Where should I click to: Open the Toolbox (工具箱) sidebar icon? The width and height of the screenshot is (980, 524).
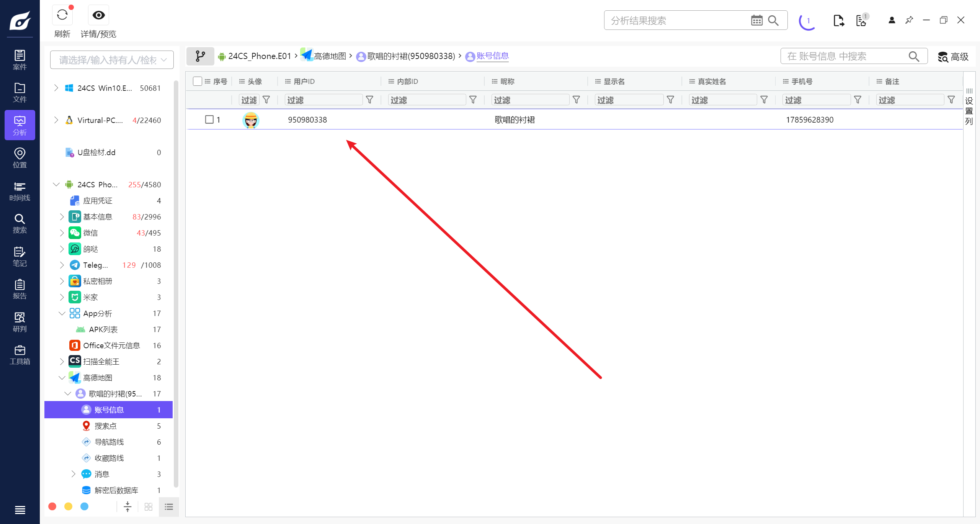coord(20,355)
